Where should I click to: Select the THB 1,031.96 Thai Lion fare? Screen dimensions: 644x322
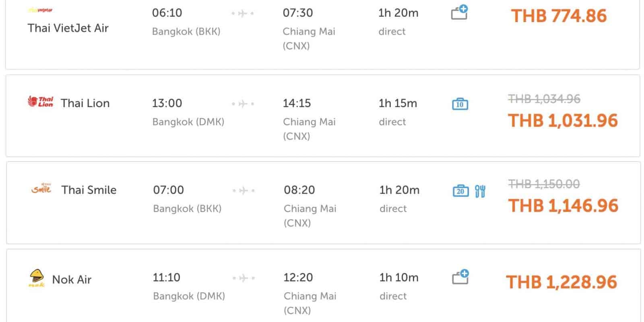coord(563,121)
